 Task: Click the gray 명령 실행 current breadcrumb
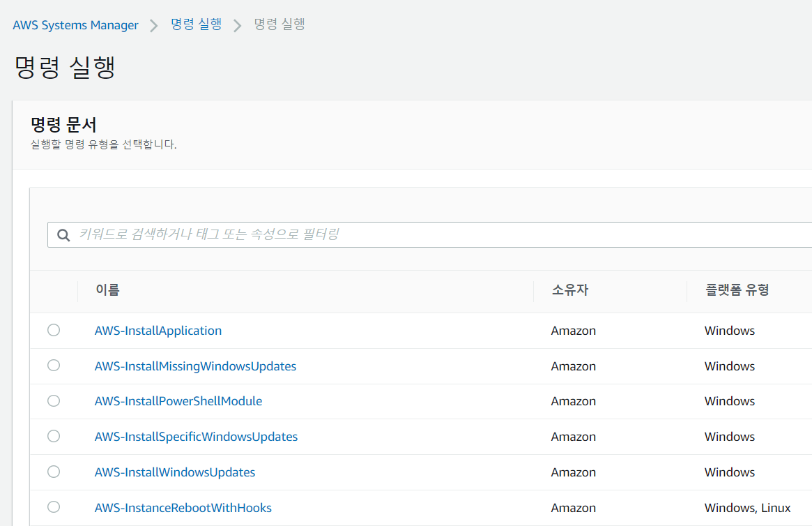(x=279, y=24)
